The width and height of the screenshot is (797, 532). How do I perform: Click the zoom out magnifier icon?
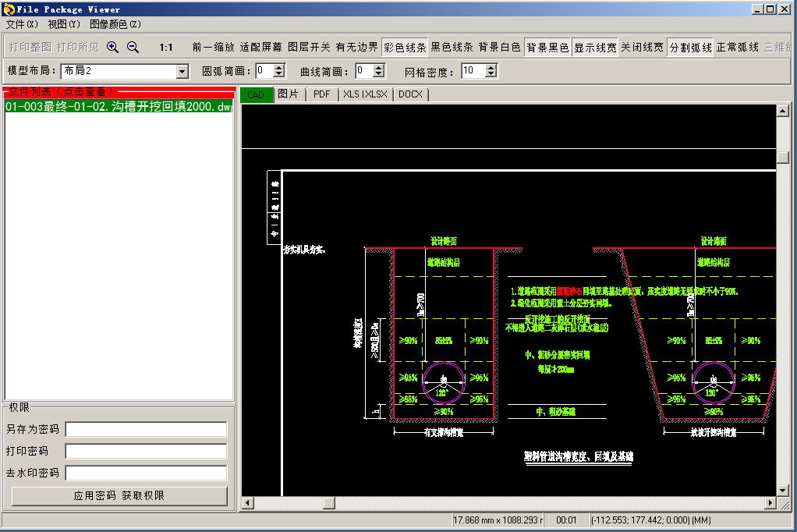[133, 47]
